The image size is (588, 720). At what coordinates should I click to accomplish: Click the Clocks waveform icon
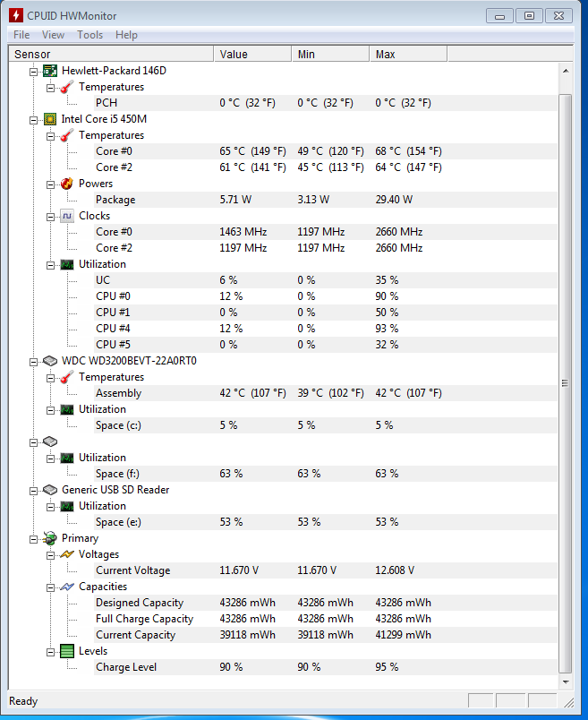point(67,216)
